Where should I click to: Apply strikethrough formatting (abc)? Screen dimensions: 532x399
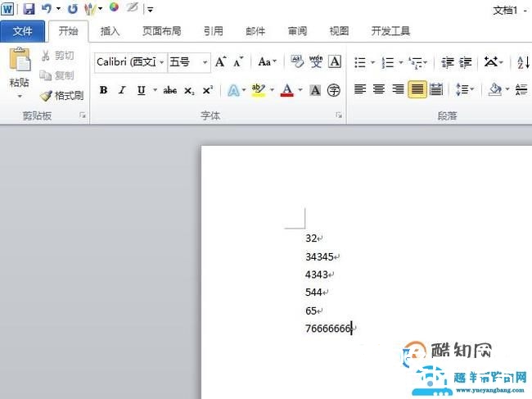point(170,90)
